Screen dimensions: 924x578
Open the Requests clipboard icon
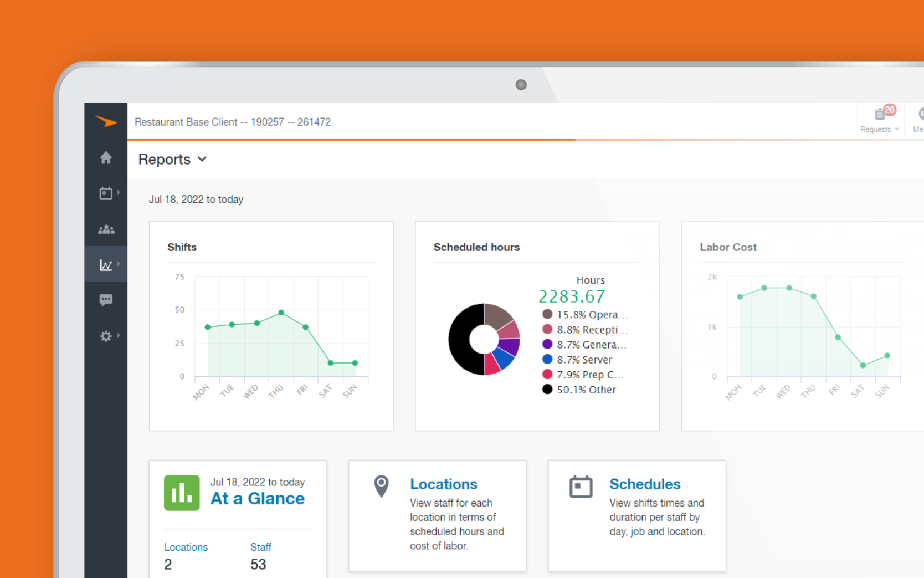click(x=880, y=114)
